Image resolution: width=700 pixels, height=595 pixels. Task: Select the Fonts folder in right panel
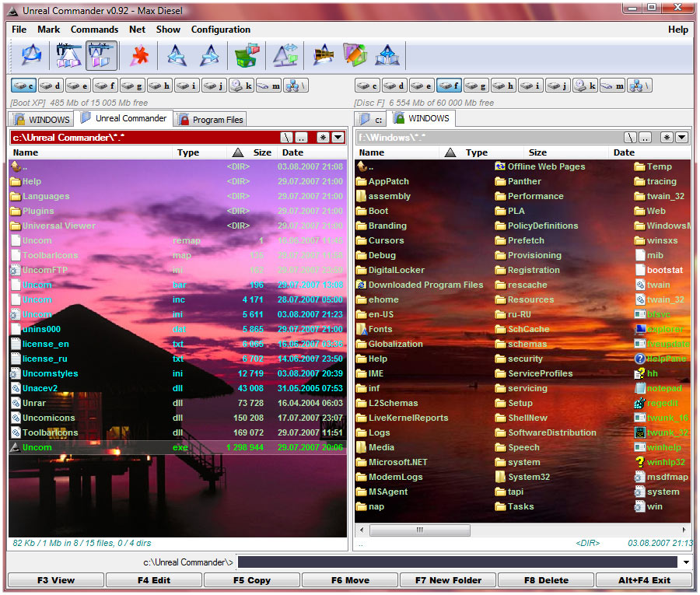coord(374,329)
